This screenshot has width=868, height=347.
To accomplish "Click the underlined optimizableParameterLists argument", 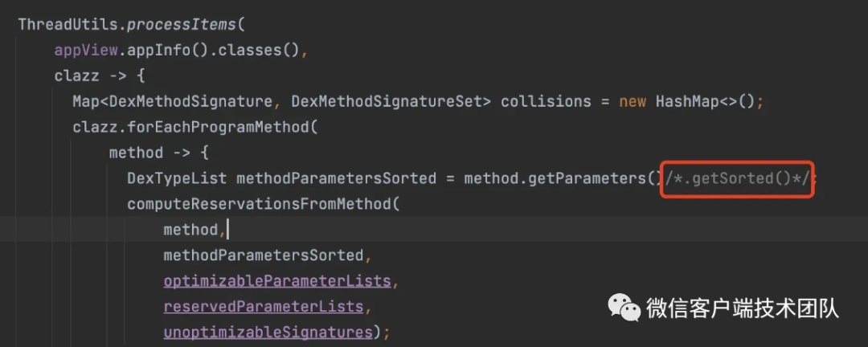I will (x=276, y=281).
